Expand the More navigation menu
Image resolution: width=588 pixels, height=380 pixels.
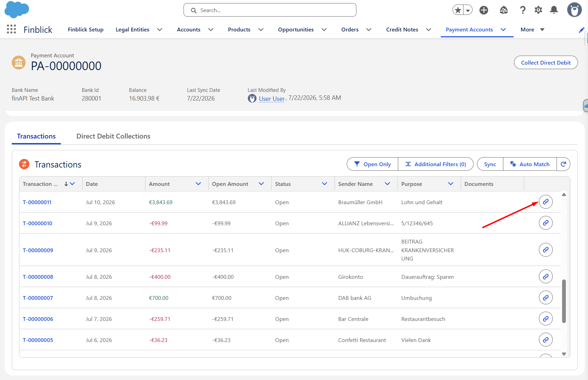point(532,30)
